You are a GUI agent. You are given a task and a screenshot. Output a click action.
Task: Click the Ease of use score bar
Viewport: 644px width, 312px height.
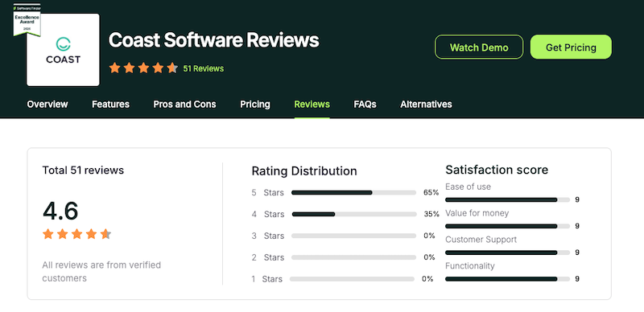pos(508,200)
